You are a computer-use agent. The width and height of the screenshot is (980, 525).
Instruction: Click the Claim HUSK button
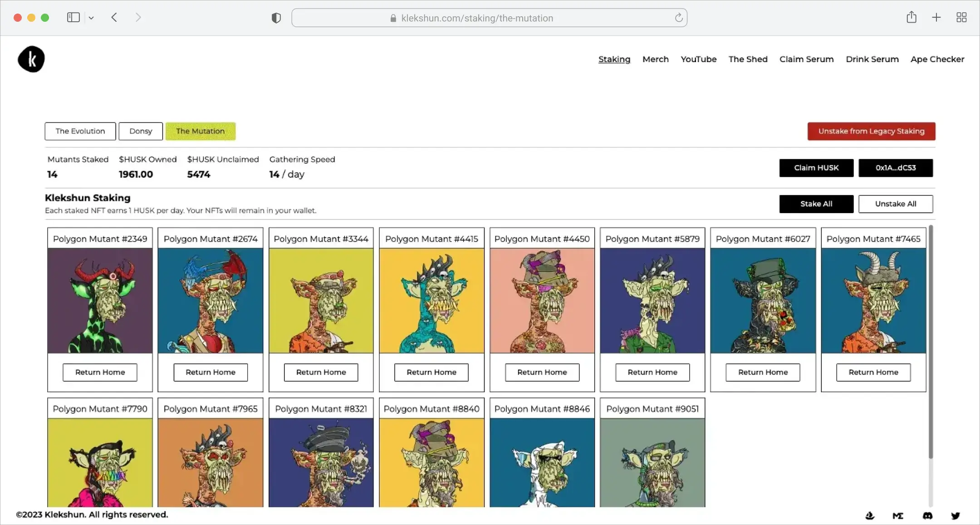816,168
